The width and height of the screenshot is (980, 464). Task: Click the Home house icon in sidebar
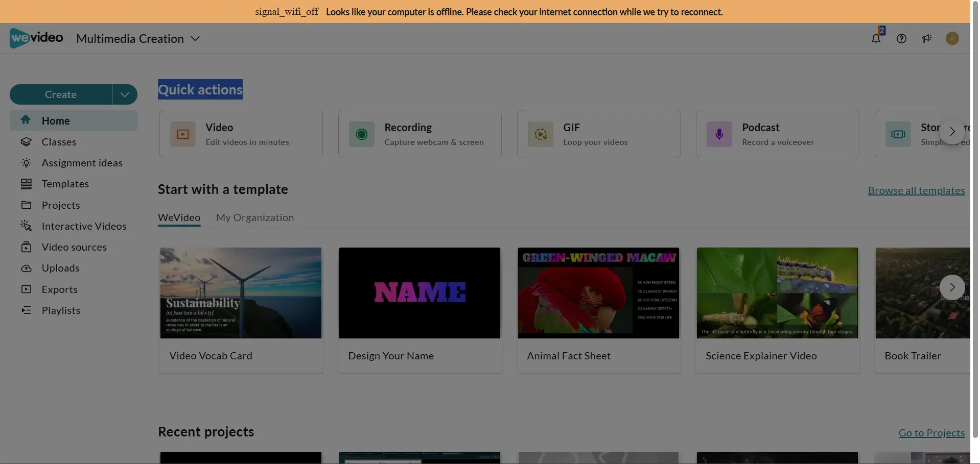(26, 120)
